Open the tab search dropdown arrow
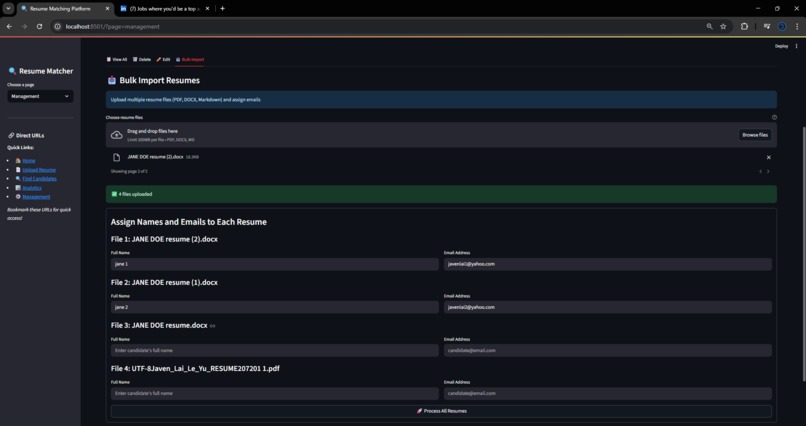 point(8,9)
